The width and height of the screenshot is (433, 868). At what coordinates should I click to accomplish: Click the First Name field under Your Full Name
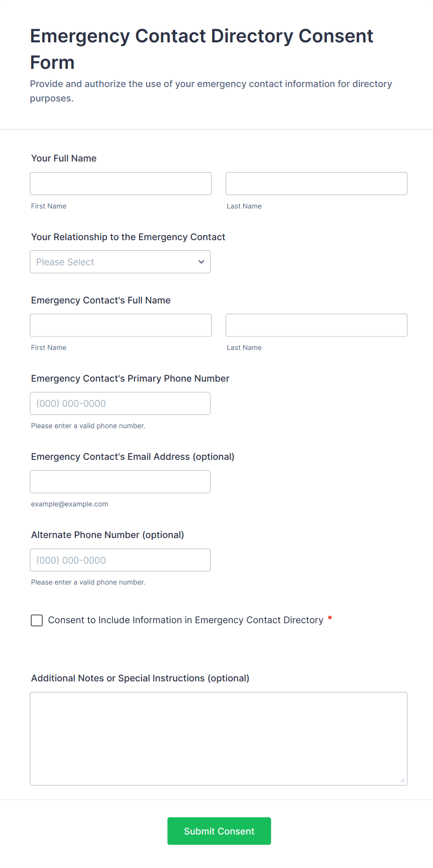click(121, 184)
